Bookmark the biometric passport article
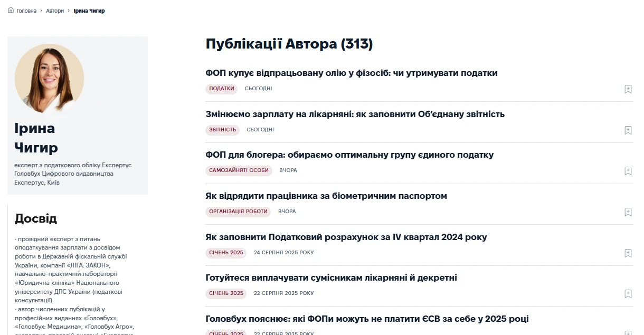Viewport: 644px width, 335px height. 628,212
